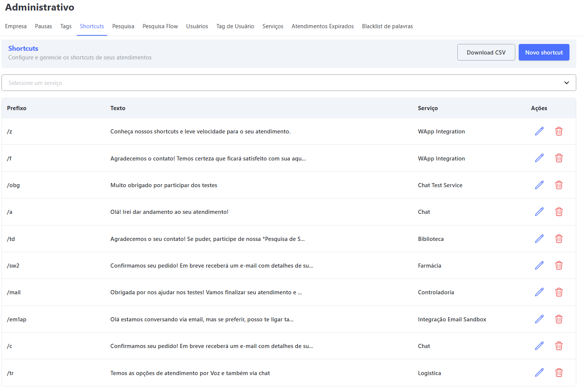The width and height of the screenshot is (583, 392).
Task: Delete the /obg shortcut via the trash icon
Action: tap(559, 185)
